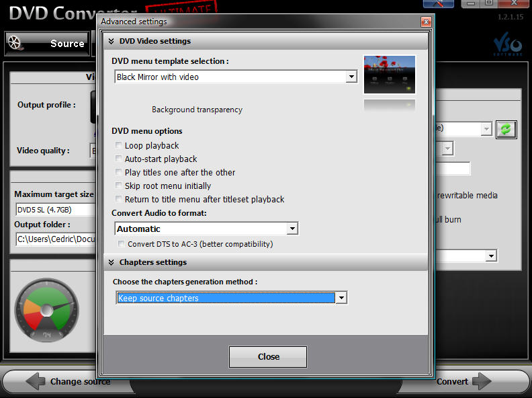This screenshot has height=398, width=532.
Task: Click the Maximum target size DVD5 SL field
Action: pyautogui.click(x=56, y=210)
